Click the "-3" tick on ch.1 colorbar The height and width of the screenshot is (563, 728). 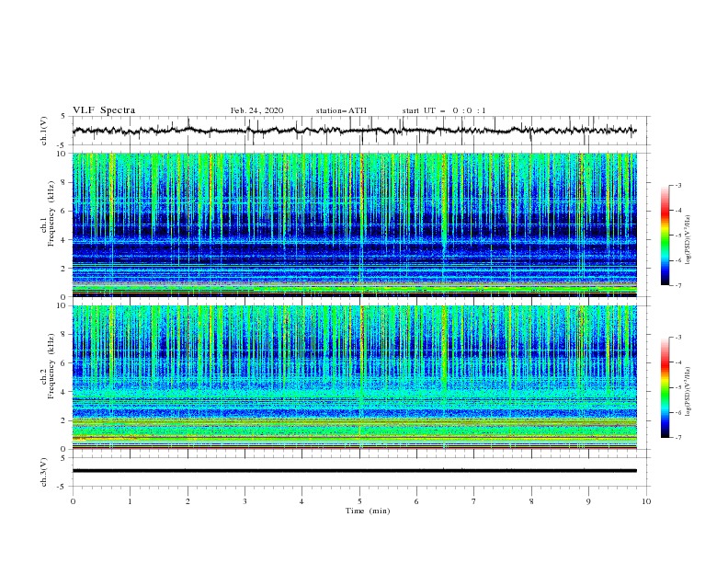(678, 185)
